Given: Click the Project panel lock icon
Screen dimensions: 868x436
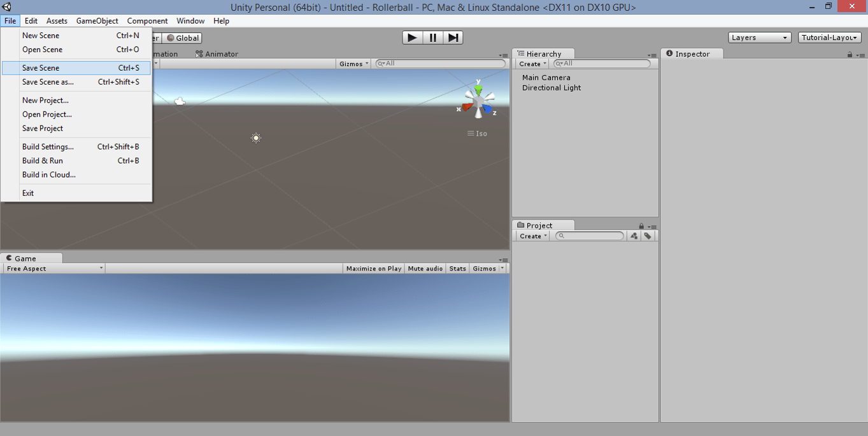Looking at the screenshot, I should pos(641,226).
